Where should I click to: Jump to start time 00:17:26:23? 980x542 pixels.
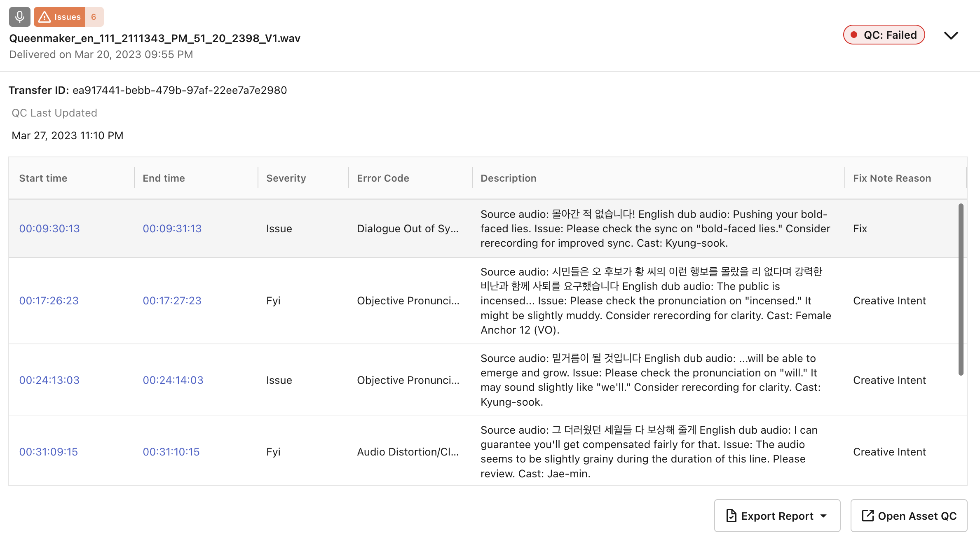49,301
